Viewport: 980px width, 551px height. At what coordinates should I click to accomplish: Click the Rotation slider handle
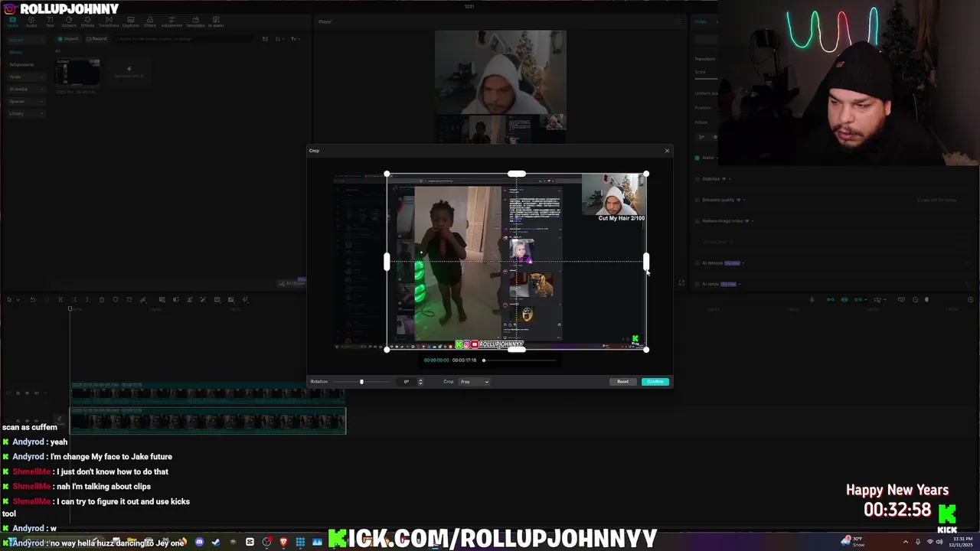[x=361, y=381]
